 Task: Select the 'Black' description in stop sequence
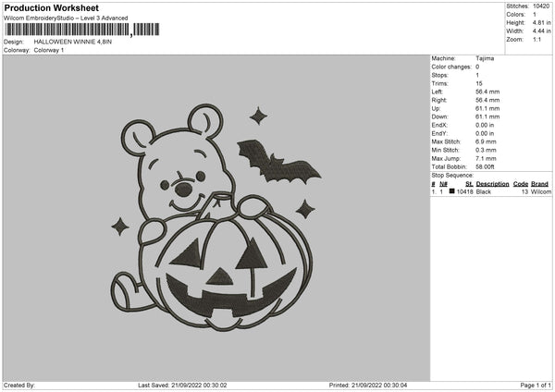pyautogui.click(x=484, y=191)
